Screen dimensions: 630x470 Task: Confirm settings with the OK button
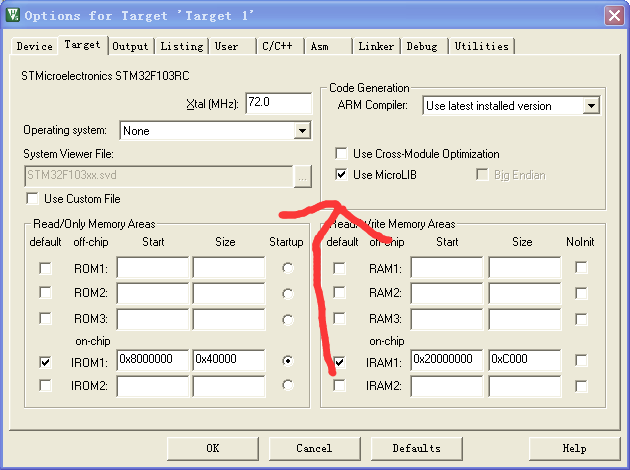pos(213,449)
